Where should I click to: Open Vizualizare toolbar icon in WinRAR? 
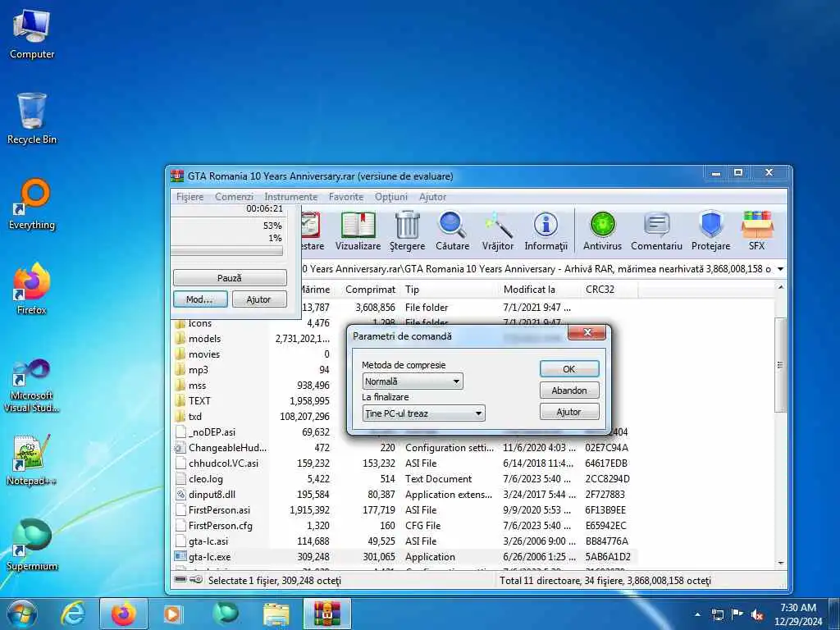358,231
